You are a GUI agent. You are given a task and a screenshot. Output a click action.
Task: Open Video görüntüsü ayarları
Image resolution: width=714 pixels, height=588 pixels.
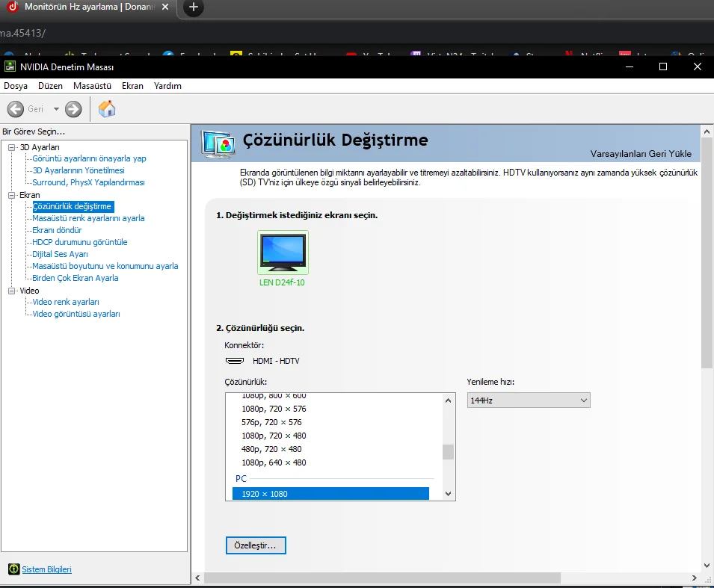click(x=76, y=314)
